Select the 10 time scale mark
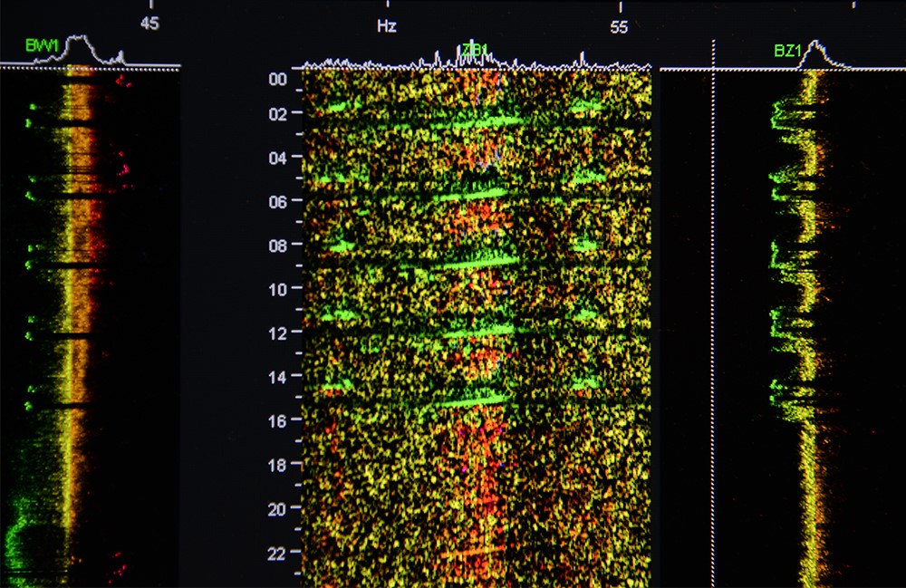This screenshot has width=906, height=588. pyautogui.click(x=278, y=290)
